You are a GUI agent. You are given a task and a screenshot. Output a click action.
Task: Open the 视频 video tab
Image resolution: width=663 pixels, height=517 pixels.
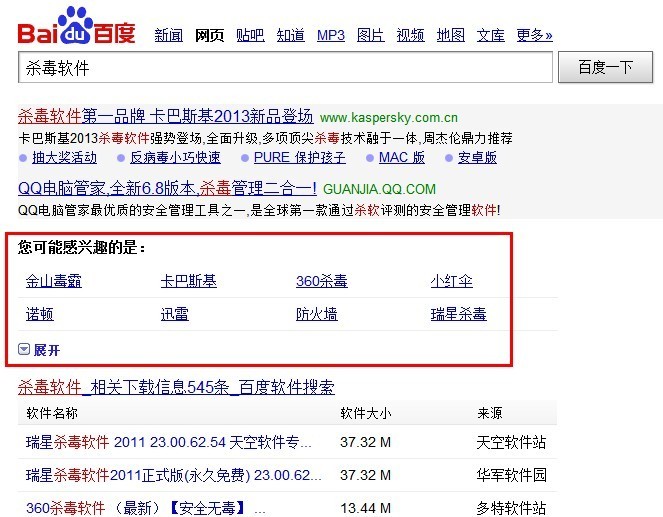(410, 35)
